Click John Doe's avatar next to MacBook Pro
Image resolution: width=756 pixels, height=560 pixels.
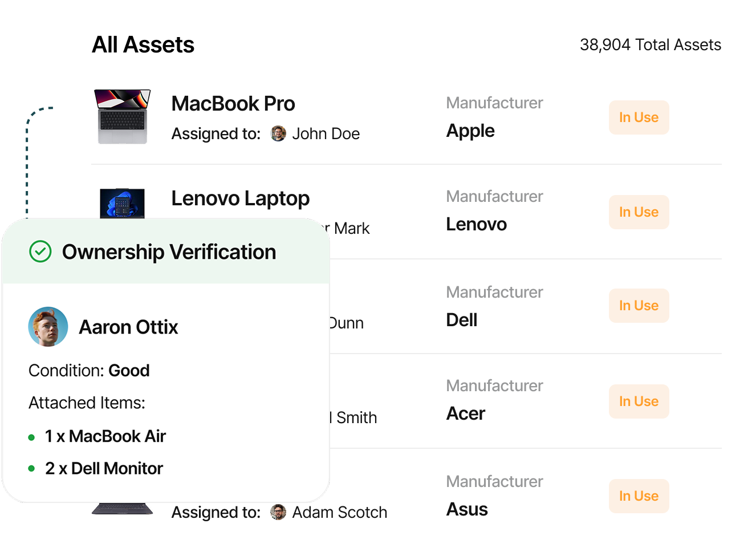coord(278,133)
